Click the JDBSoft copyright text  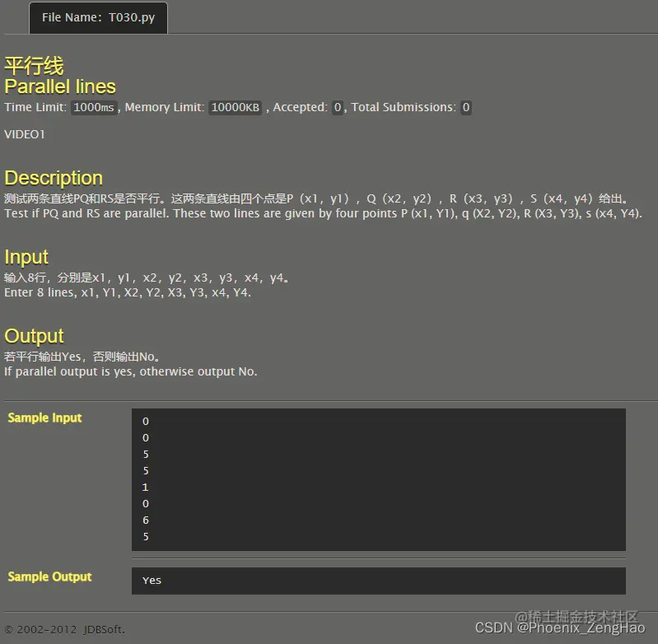point(64,629)
